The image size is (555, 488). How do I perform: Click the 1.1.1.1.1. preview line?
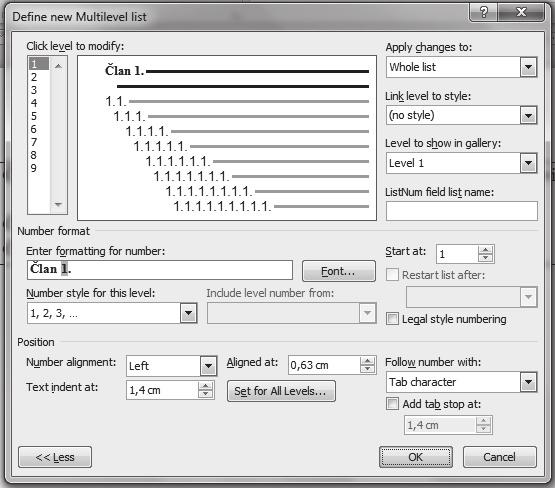click(x=251, y=146)
